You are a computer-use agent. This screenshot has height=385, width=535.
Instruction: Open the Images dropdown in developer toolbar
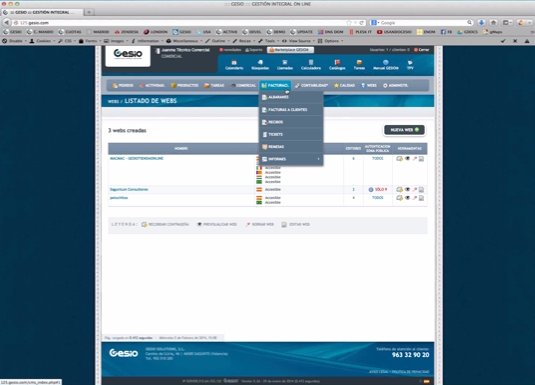(x=116, y=41)
